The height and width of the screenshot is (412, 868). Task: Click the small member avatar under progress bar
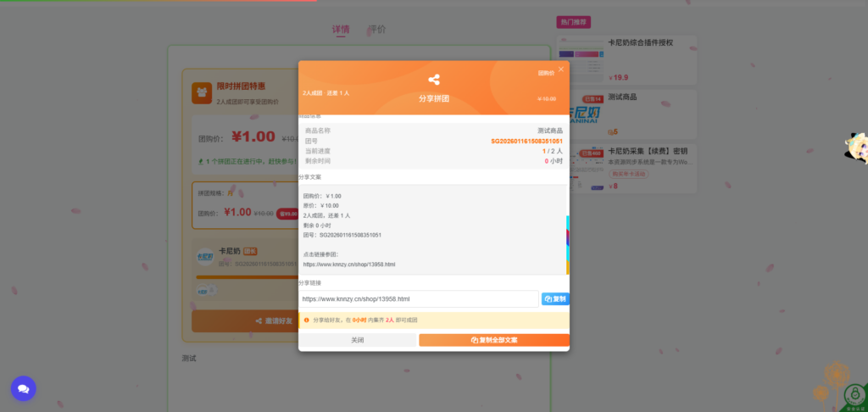tap(203, 290)
